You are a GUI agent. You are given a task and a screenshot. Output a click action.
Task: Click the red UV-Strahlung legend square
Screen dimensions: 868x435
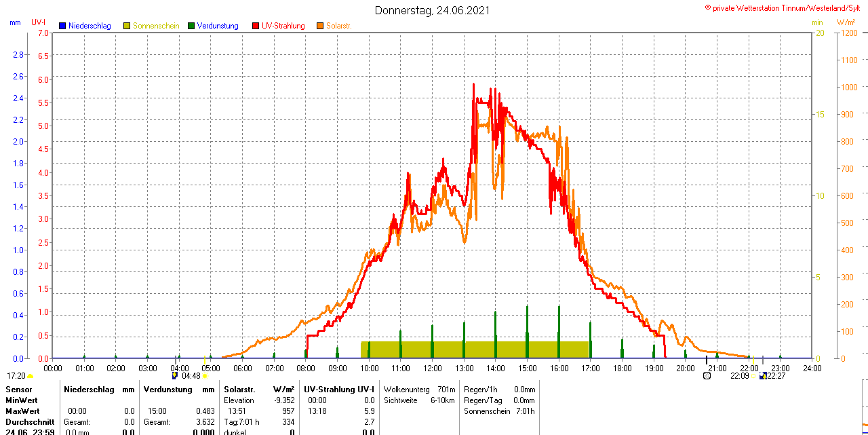tap(256, 26)
